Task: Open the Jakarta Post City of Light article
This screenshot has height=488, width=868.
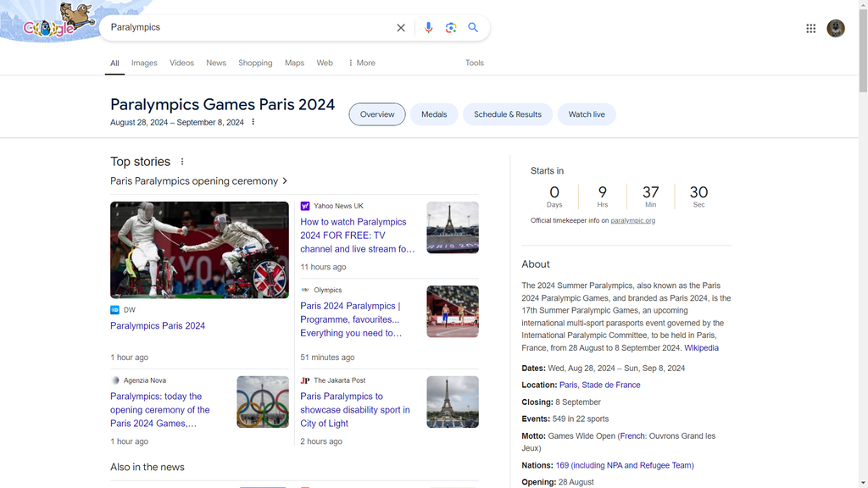Action: (x=355, y=410)
